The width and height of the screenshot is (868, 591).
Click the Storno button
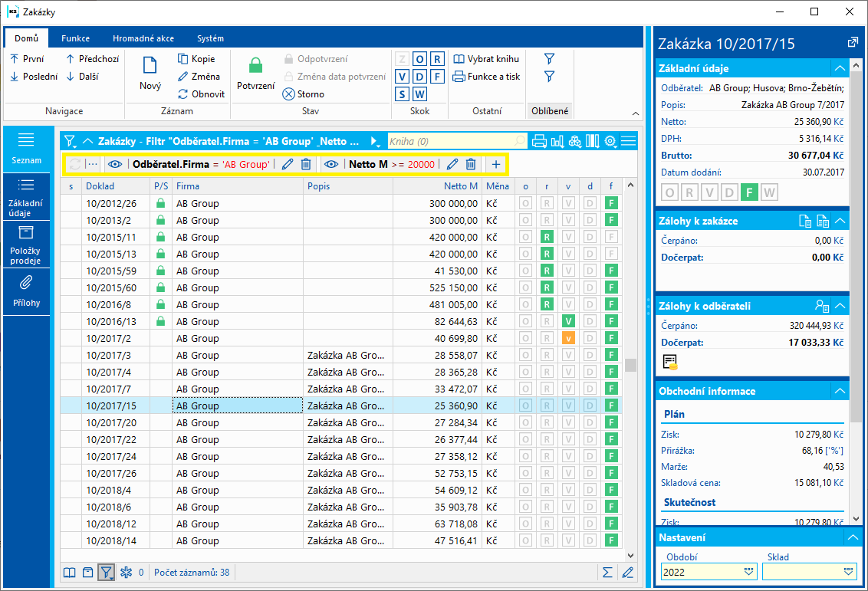coord(304,94)
